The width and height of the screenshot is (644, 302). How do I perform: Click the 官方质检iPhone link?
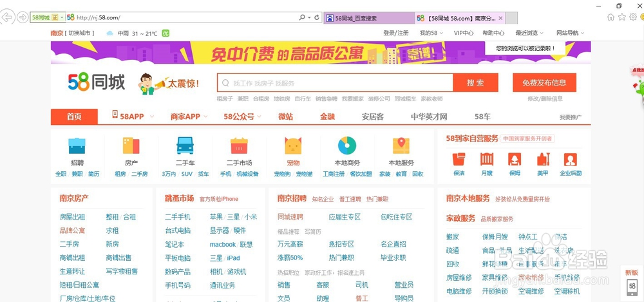coord(218,199)
